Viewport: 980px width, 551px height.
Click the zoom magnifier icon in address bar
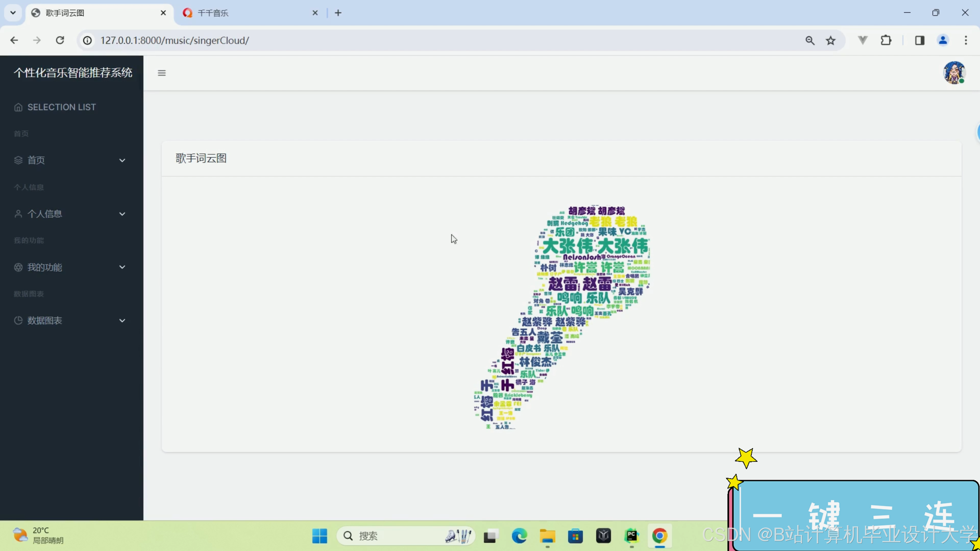coord(810,40)
